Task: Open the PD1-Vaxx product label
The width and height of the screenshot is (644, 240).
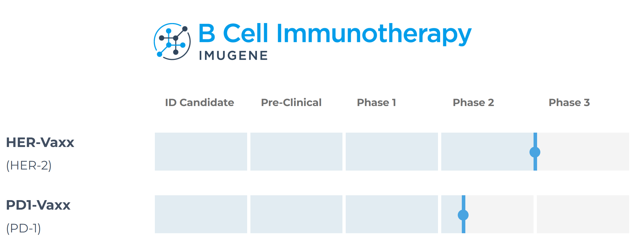Action: tap(38, 205)
